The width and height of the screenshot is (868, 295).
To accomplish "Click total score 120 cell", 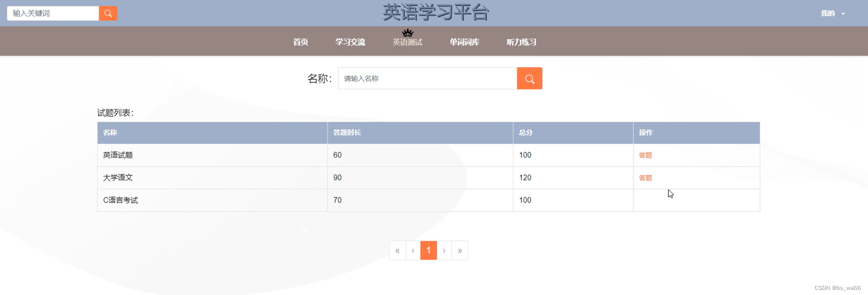I will (x=573, y=178).
